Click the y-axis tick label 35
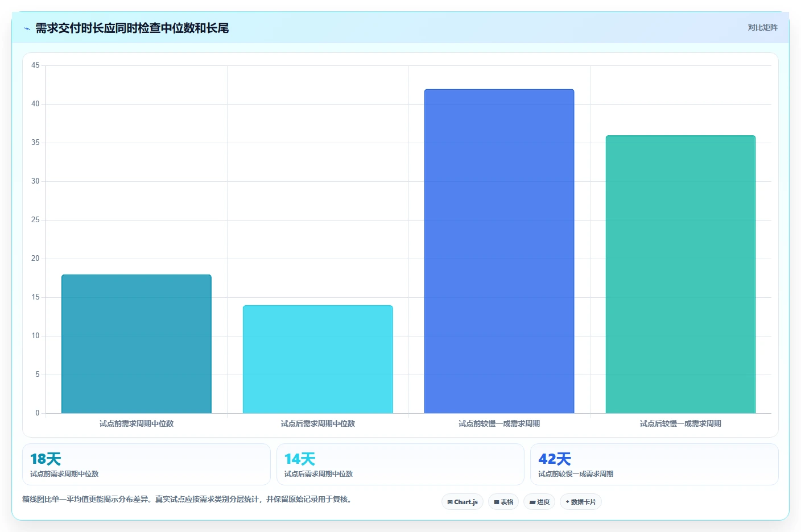Viewport: 801px width, 532px height. (35, 143)
